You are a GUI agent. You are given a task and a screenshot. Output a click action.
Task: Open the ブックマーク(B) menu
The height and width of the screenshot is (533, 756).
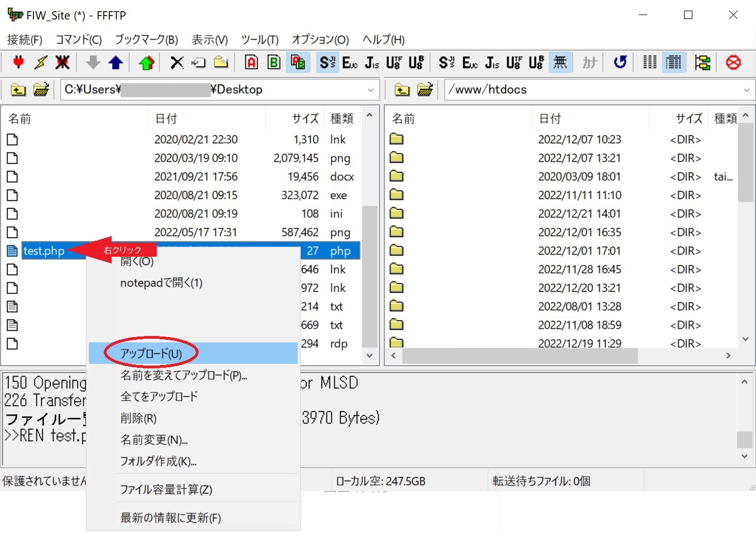[146, 40]
